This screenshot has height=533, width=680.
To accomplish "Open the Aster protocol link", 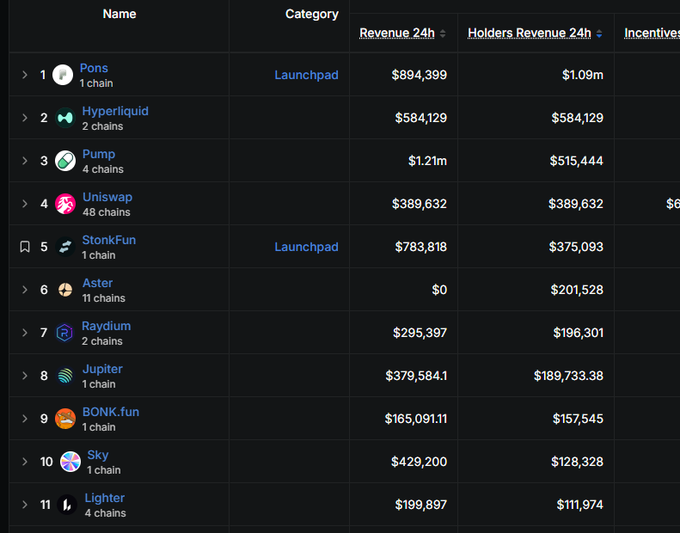I will tap(98, 283).
